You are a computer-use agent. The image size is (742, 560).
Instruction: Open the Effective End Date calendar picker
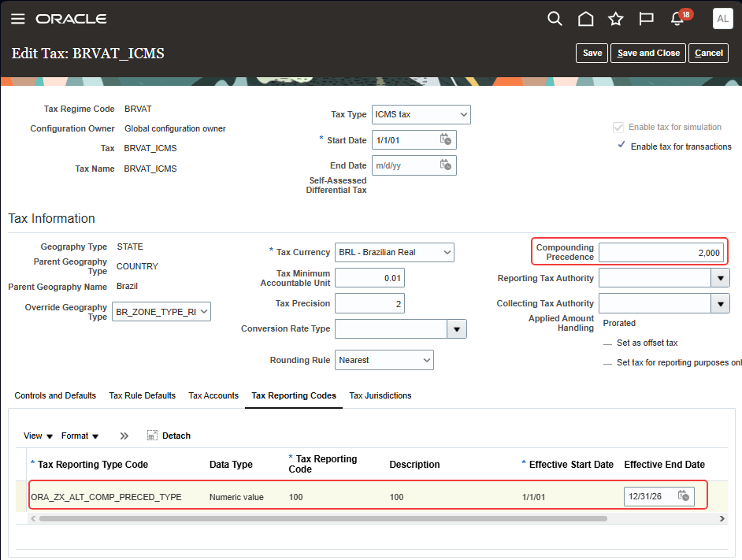point(684,495)
